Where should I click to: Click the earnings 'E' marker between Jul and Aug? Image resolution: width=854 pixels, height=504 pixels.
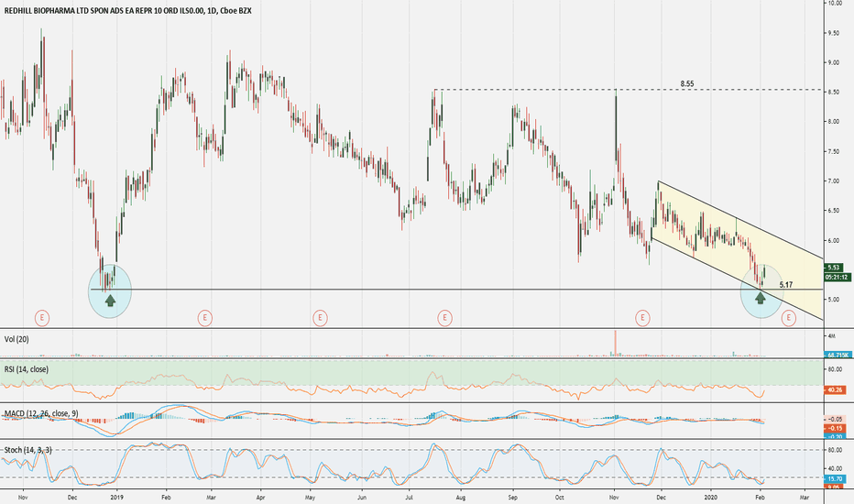[444, 318]
